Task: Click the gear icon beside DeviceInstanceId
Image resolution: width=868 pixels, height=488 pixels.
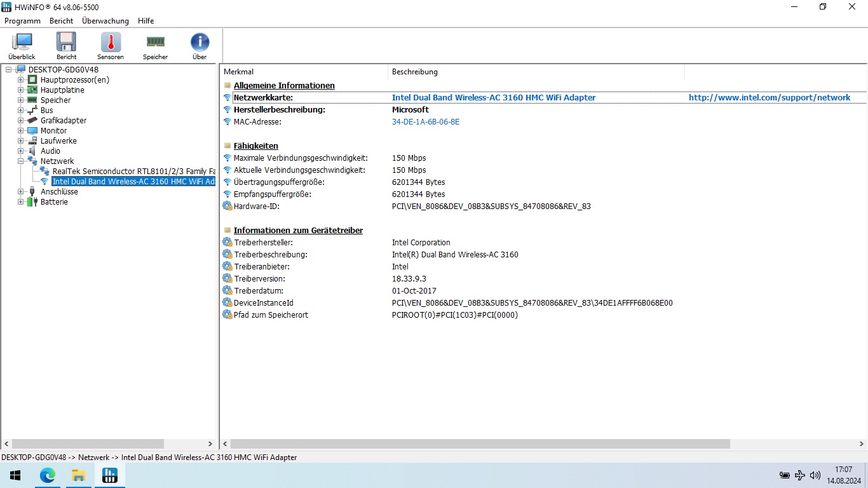Action: (227, 303)
